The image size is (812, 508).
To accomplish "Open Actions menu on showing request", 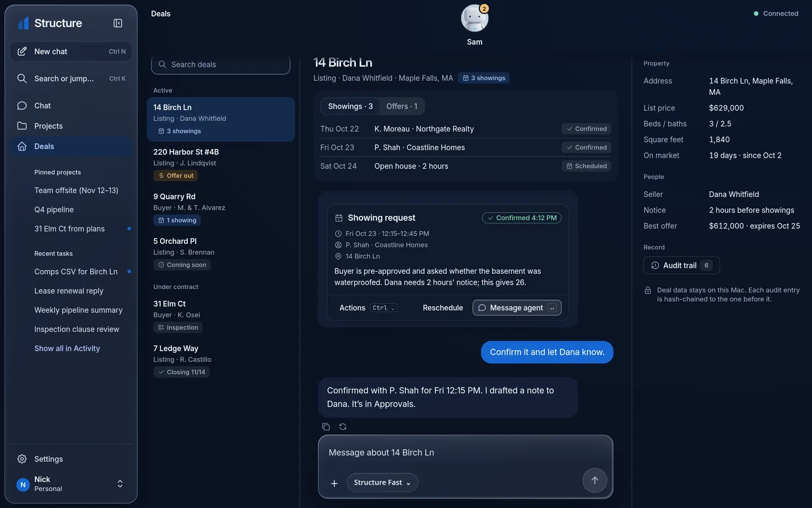I will click(x=368, y=308).
